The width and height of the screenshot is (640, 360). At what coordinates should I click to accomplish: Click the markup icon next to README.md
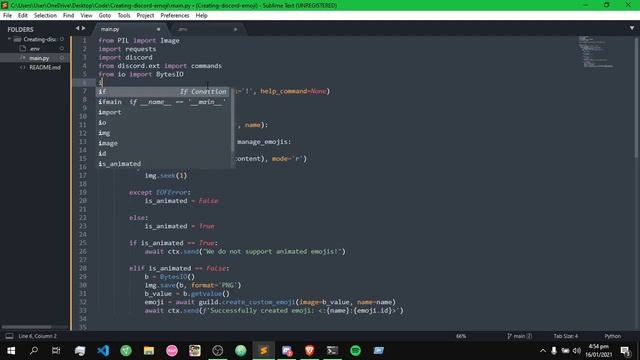click(x=23, y=67)
